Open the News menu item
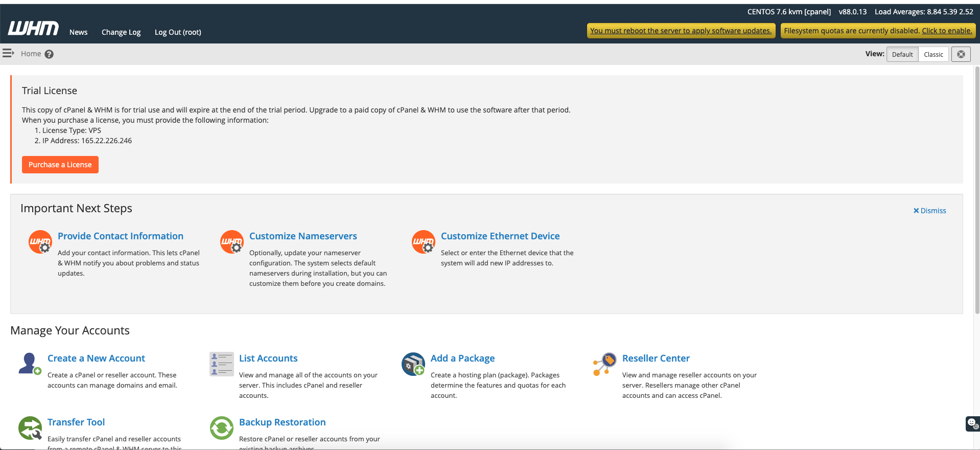This screenshot has height=450, width=980. tap(79, 32)
